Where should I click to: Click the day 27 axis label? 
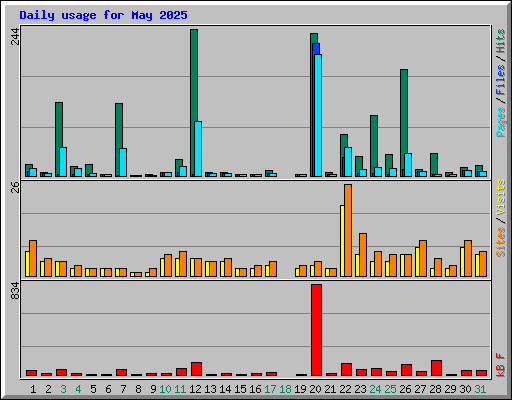click(x=420, y=389)
